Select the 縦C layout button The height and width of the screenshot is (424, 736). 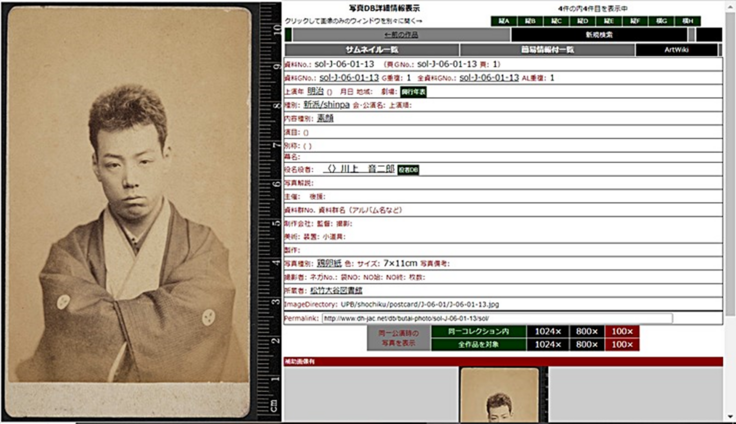pyautogui.click(x=556, y=20)
